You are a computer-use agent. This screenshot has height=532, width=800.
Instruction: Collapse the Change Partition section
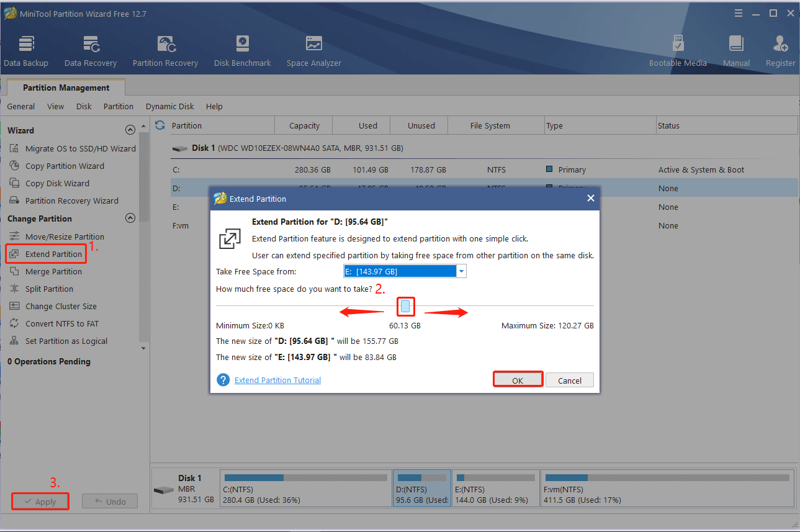130,219
